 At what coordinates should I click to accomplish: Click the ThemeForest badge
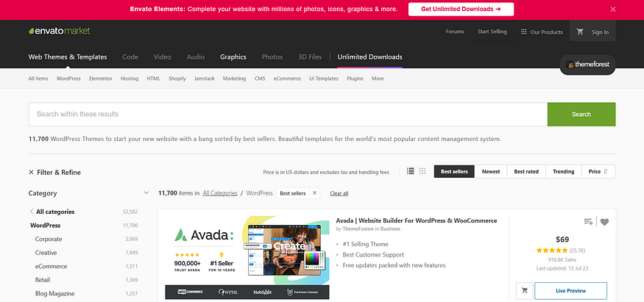coord(587,65)
